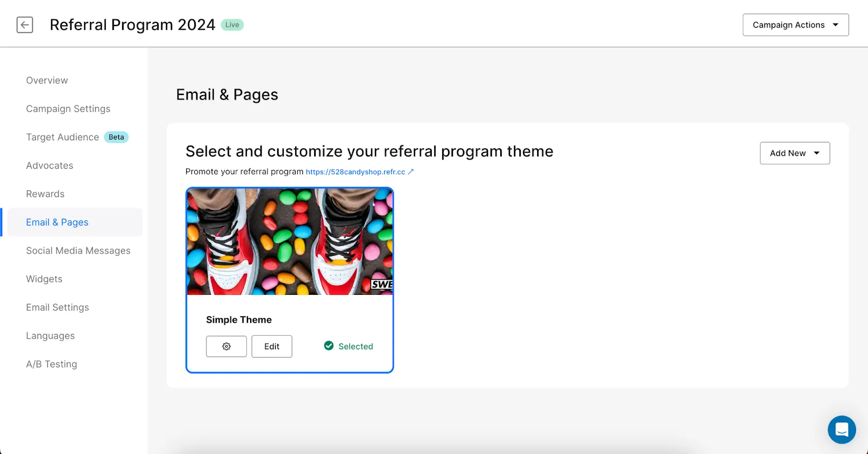Open A/B Testing section

pos(52,364)
